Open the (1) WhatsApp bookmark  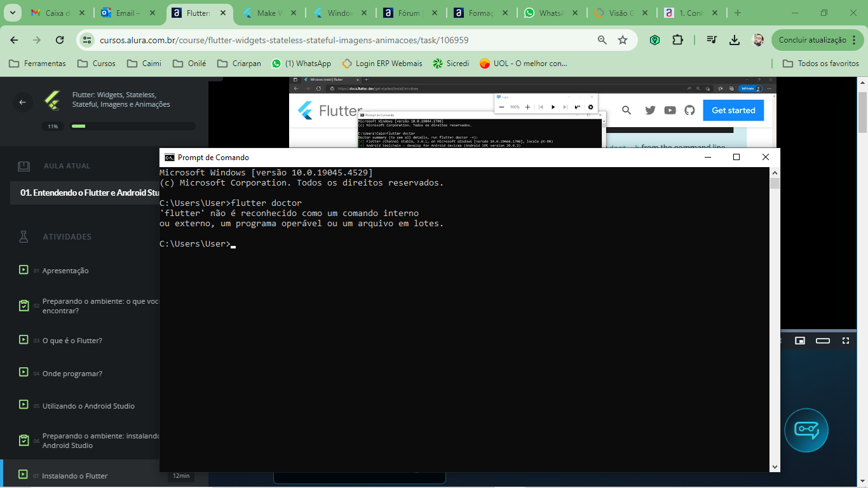[301, 64]
